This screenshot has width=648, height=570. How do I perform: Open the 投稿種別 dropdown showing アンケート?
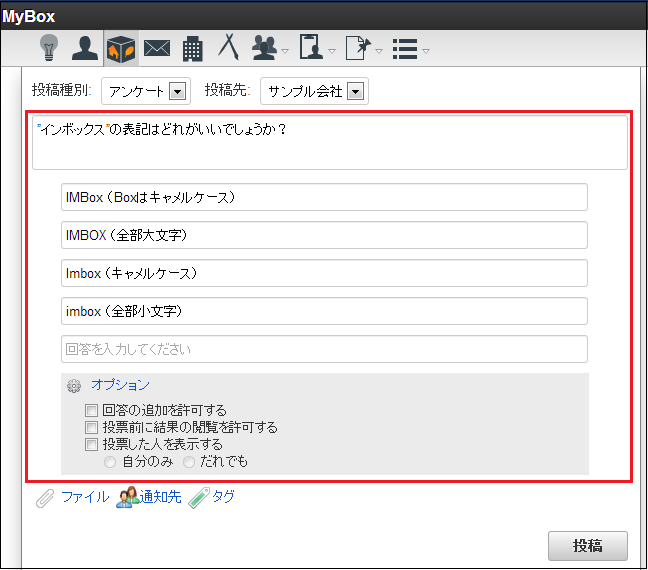[146, 91]
